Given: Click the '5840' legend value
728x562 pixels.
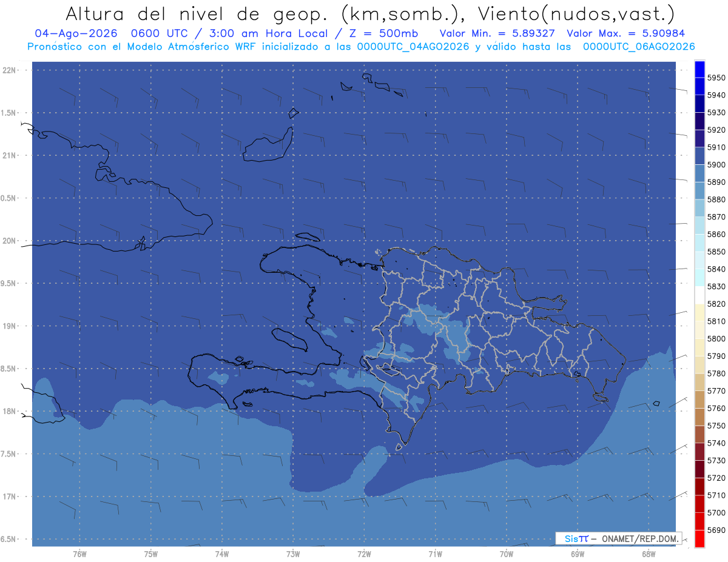Looking at the screenshot, I should [716, 269].
